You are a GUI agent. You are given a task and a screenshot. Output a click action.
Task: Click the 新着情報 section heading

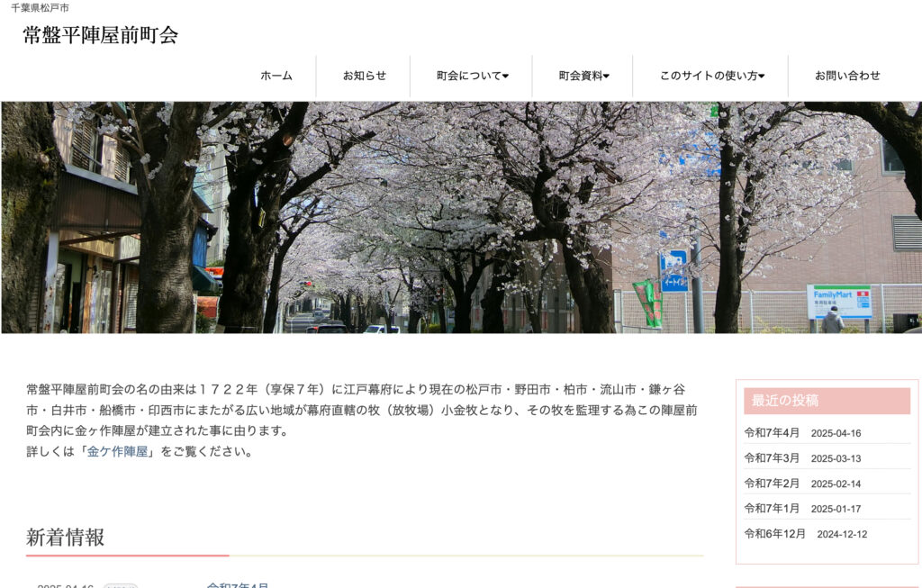(65, 538)
